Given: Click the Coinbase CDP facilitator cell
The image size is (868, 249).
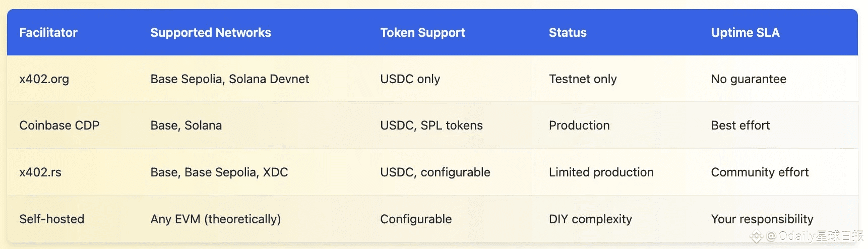Looking at the screenshot, I should tap(59, 126).
